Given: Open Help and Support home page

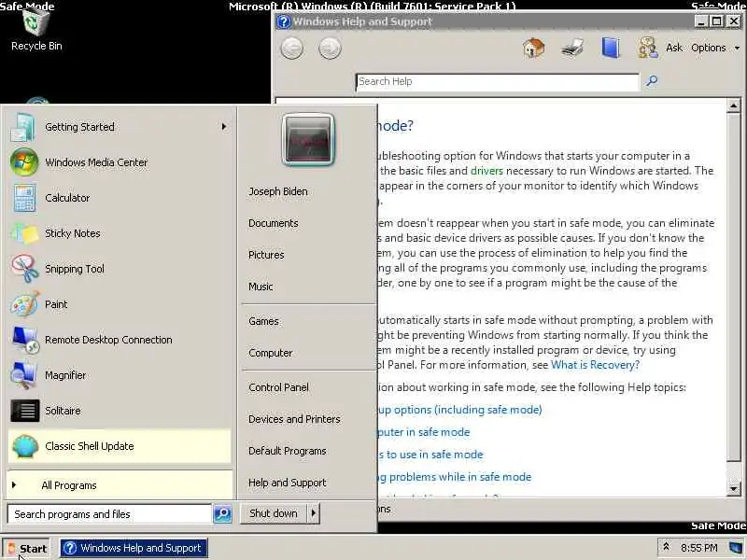Looking at the screenshot, I should point(533,48).
